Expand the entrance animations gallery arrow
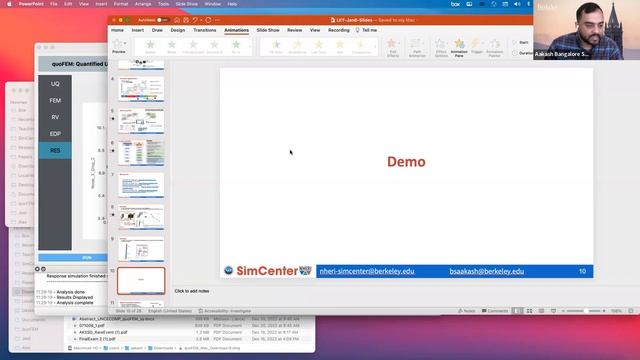The image size is (640, 360). point(251,47)
